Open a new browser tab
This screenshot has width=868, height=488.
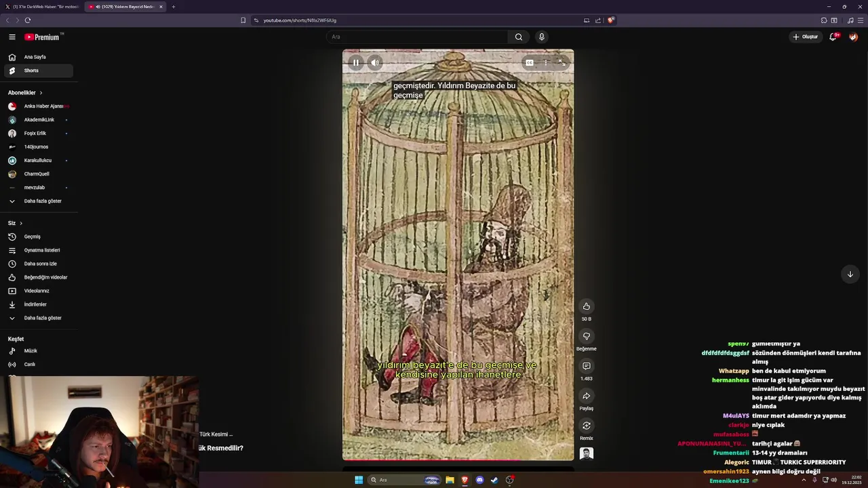[174, 7]
